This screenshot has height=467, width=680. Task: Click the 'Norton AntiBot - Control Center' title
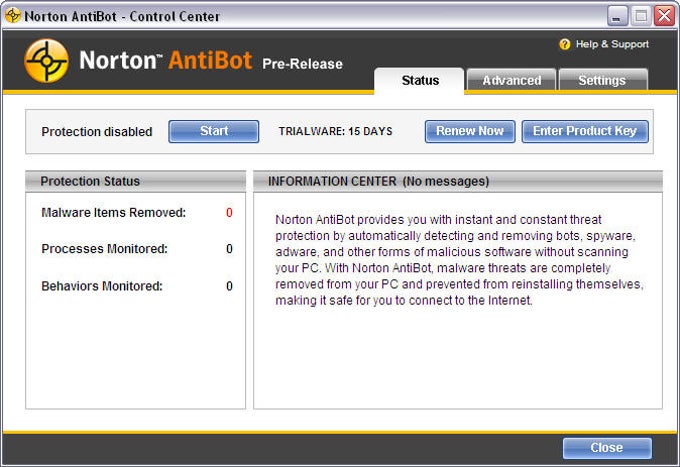coord(122,16)
